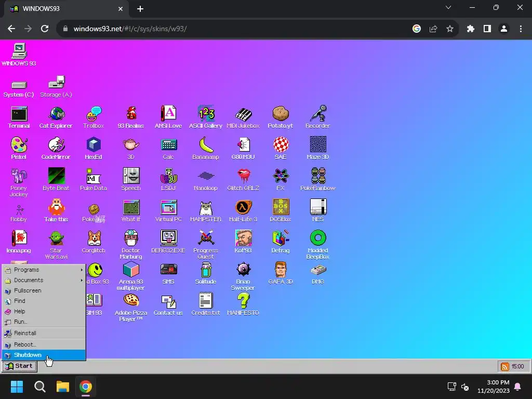Click the Windows 93 Start button
The height and width of the screenshot is (399, 532).
point(19,366)
